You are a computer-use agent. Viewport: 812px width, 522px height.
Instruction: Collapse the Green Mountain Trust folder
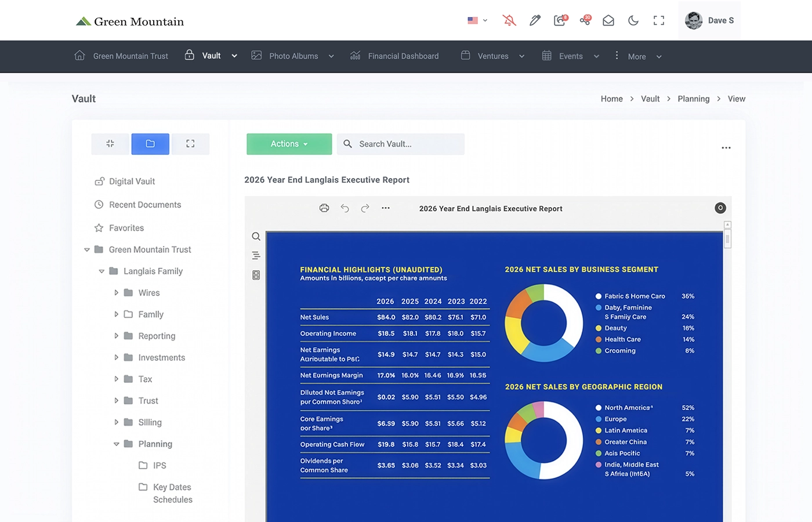pos(87,250)
